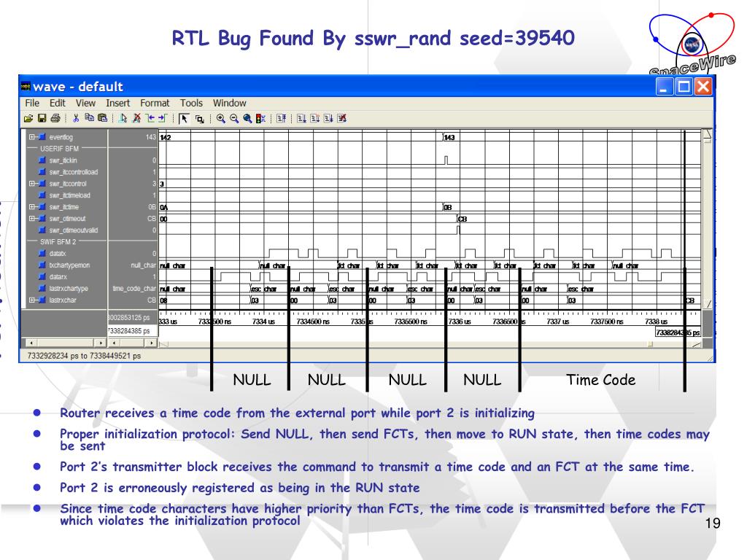Click the waveform vertical scrollbar up arrow
The image size is (747, 560).
coord(707,135)
